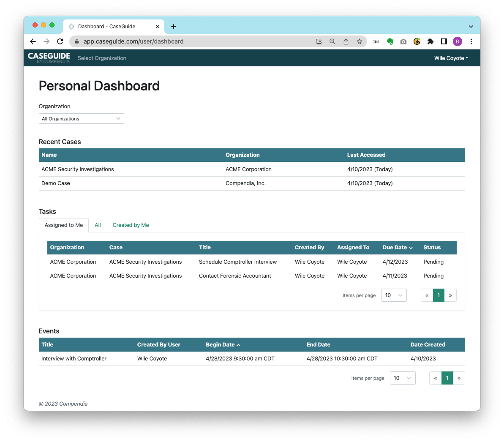Toggle the Begin Date sort order in Events

(x=223, y=344)
